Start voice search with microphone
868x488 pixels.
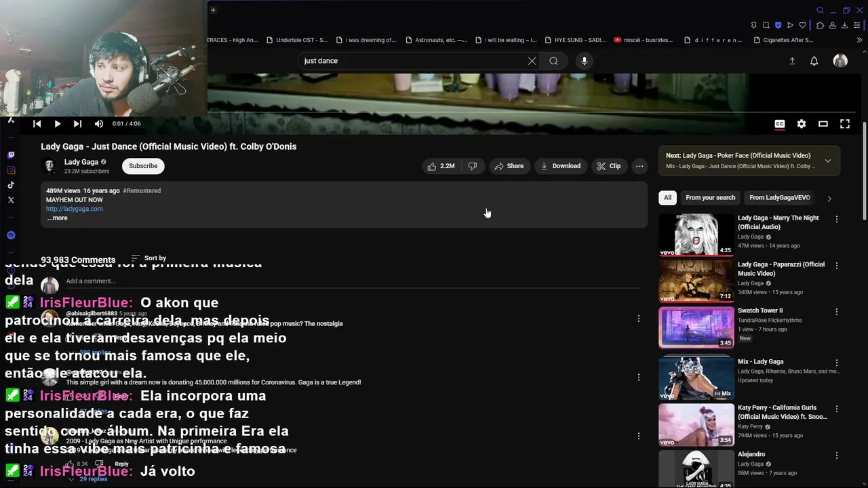point(585,61)
